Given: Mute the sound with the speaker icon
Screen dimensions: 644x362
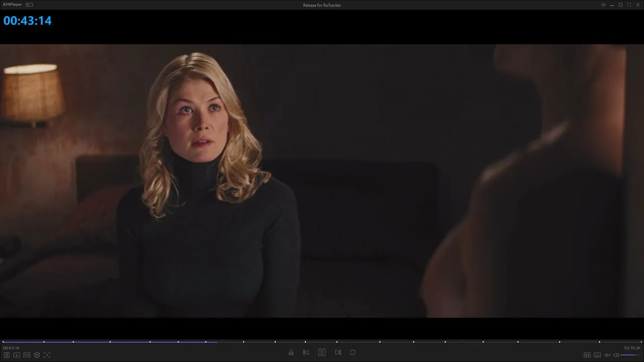Looking at the screenshot, I should pos(616,355).
